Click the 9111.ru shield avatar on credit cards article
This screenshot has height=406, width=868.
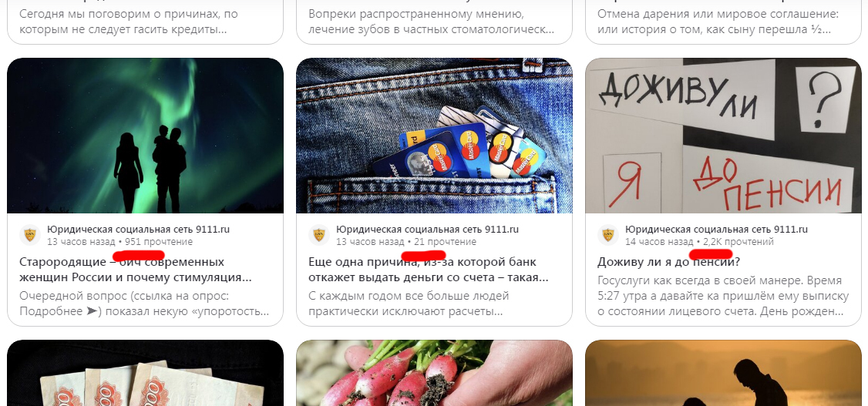coord(319,235)
